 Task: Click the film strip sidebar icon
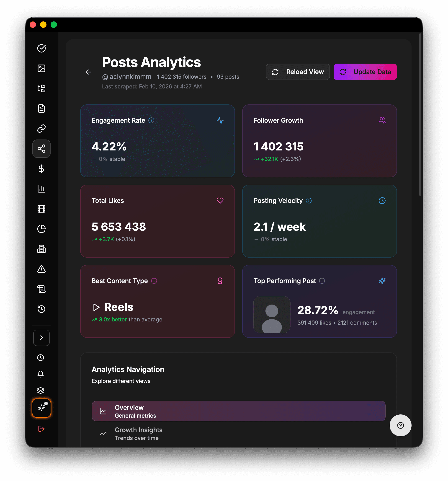[41, 209]
